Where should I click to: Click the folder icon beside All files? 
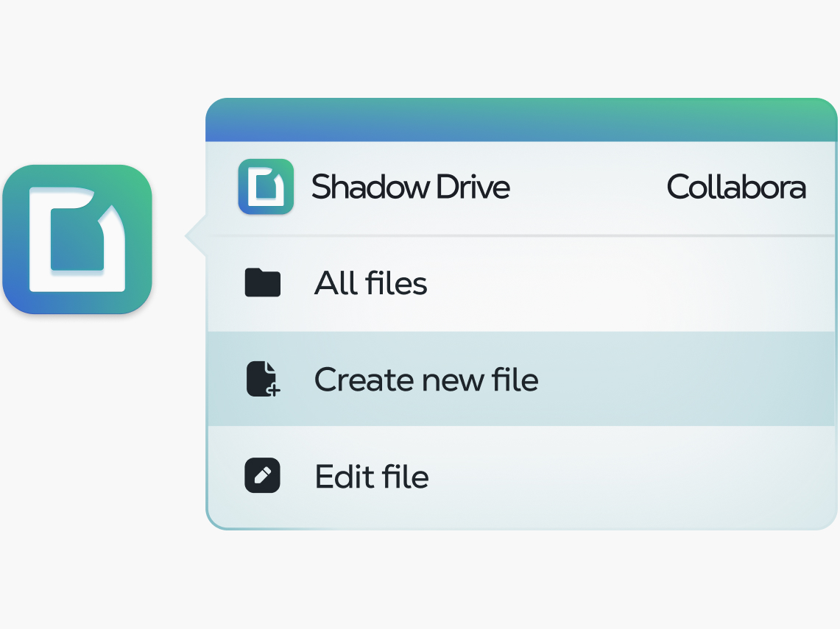pos(262,283)
